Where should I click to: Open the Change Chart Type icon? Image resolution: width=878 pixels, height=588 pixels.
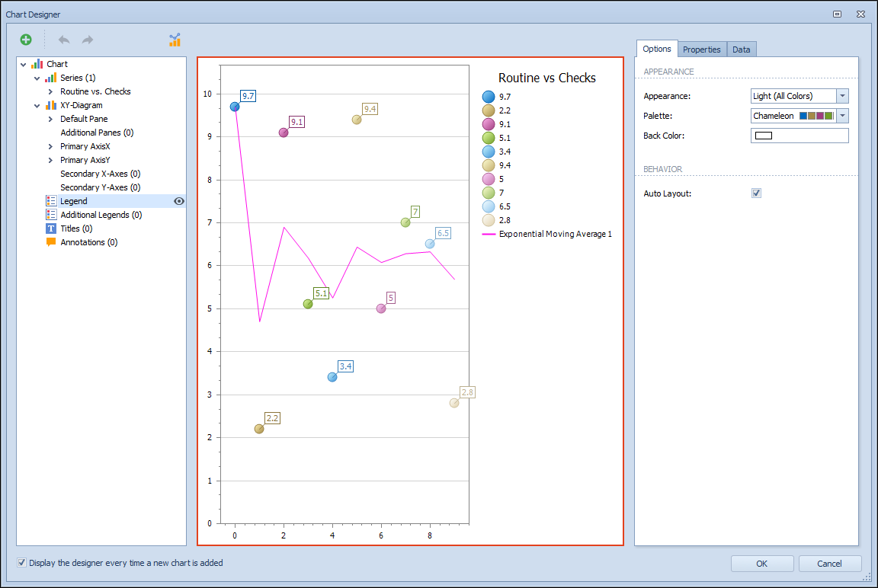click(x=175, y=40)
